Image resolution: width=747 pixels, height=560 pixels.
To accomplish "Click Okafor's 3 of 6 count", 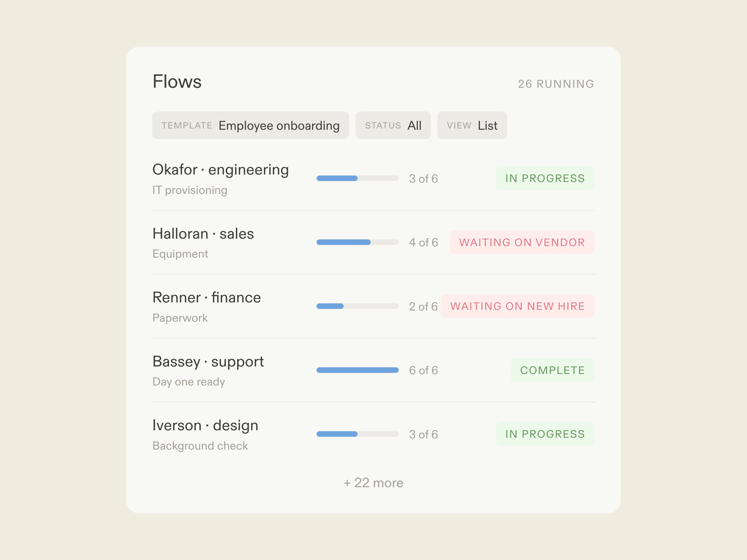I will click(423, 179).
